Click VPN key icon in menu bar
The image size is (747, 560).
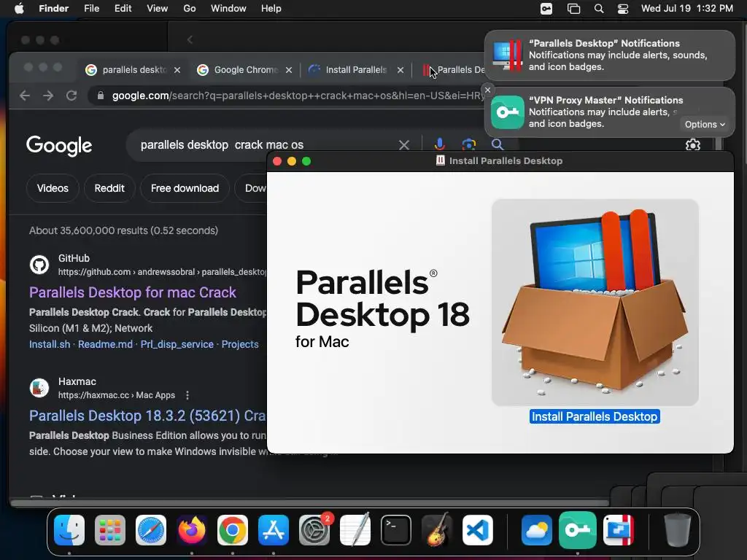pos(546,9)
